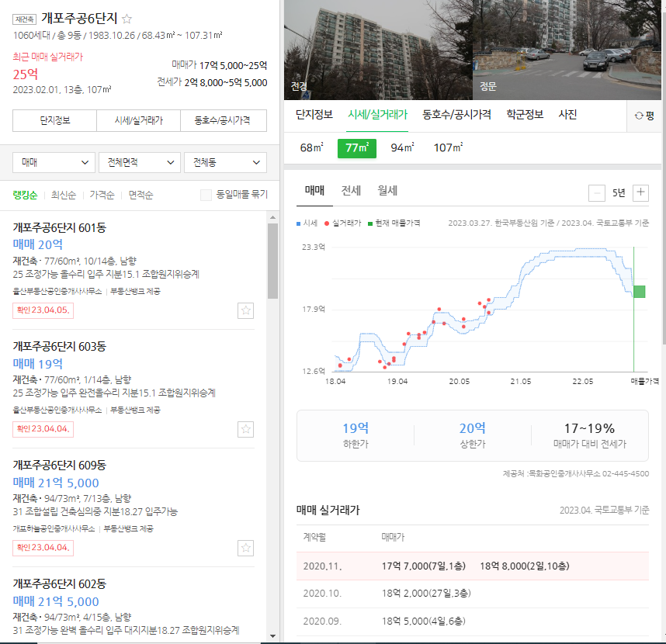Sort listings by 가격순
The width and height of the screenshot is (666, 644).
point(102,196)
